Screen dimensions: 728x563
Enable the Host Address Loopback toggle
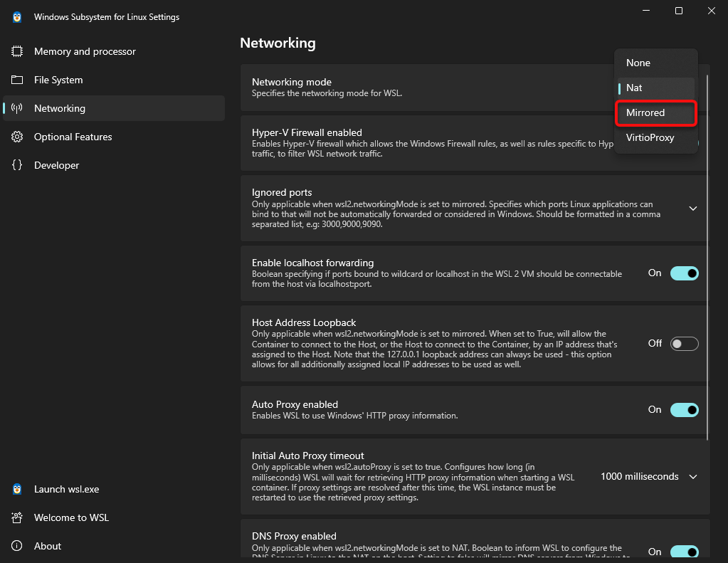684,344
